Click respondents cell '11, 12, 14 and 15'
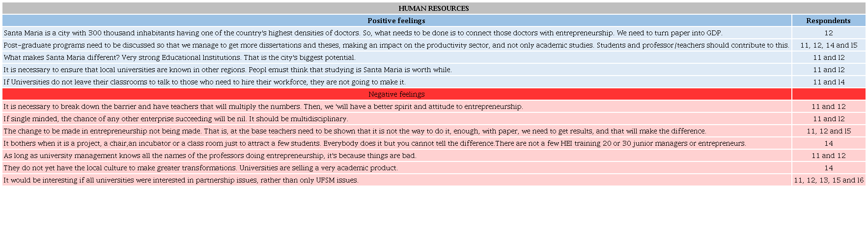 pos(828,45)
